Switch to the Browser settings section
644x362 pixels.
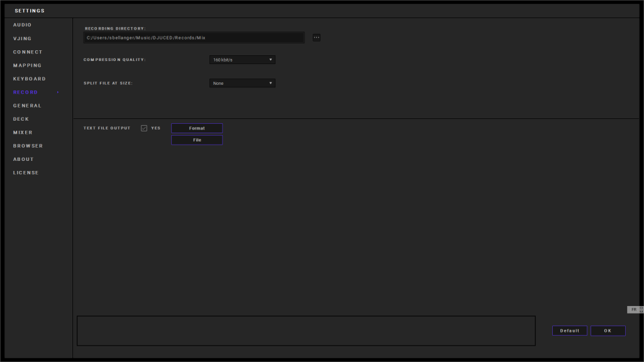coord(28,146)
